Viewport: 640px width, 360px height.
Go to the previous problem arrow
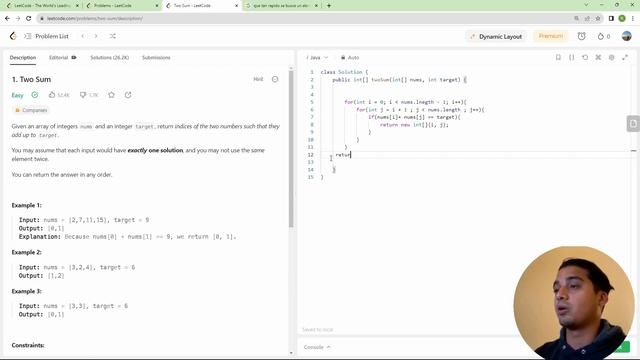pyautogui.click(x=83, y=36)
